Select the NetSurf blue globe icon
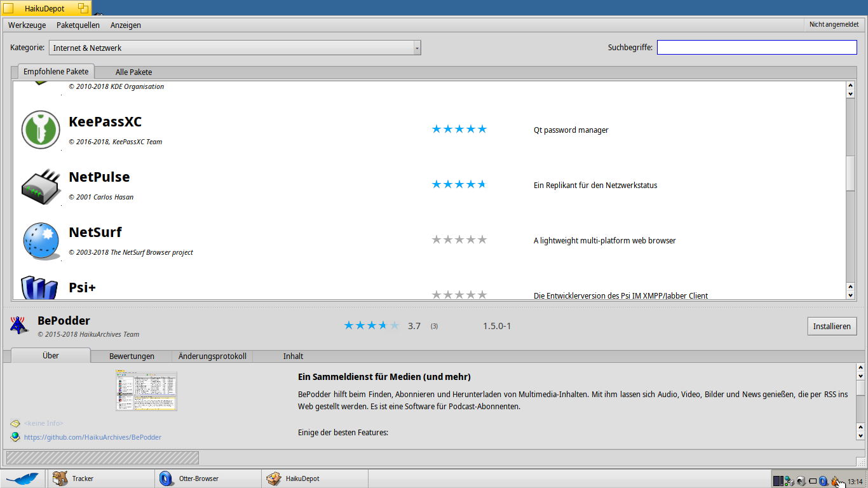Image resolution: width=868 pixels, height=488 pixels. (x=41, y=241)
